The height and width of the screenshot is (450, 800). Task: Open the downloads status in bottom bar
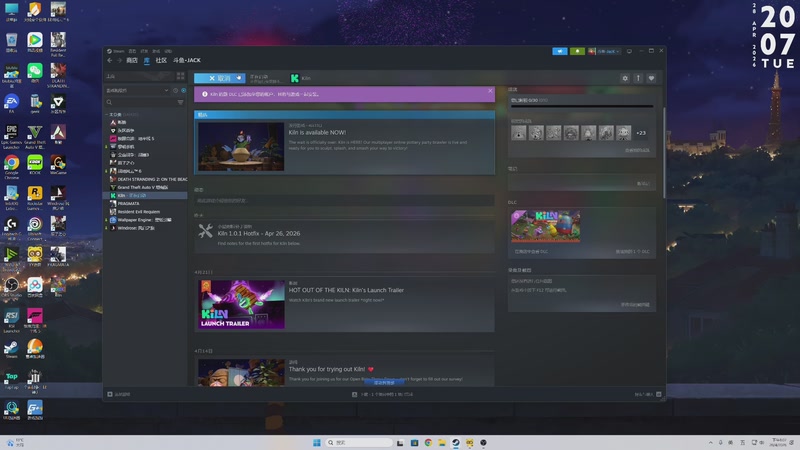coord(383,394)
